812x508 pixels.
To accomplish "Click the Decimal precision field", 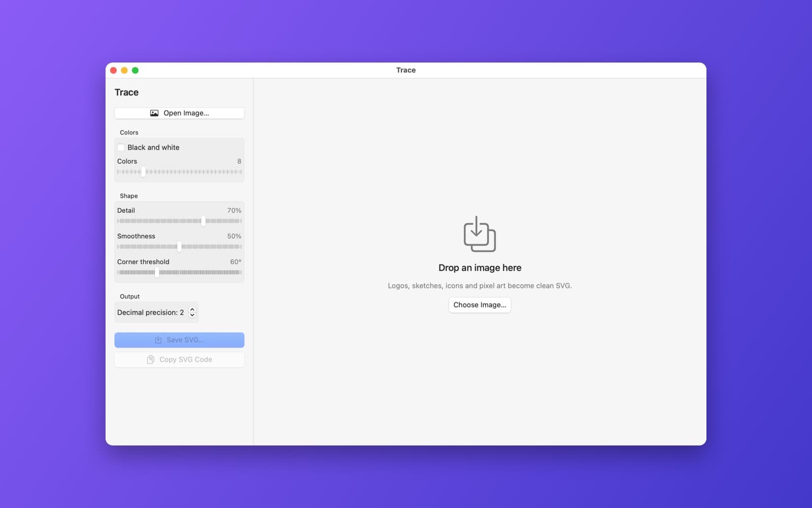I will (156, 312).
